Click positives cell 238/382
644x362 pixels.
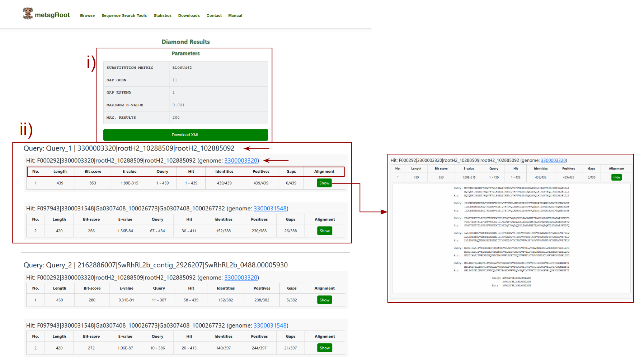[262, 300]
